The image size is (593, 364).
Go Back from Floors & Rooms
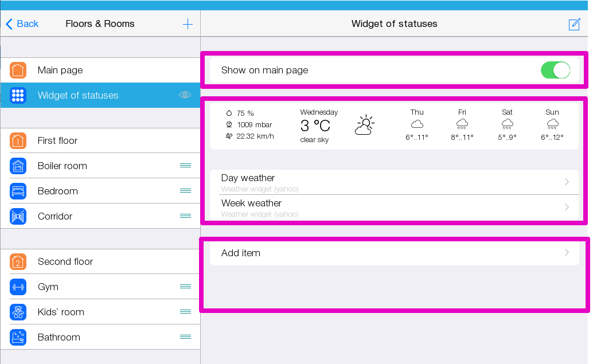click(22, 24)
